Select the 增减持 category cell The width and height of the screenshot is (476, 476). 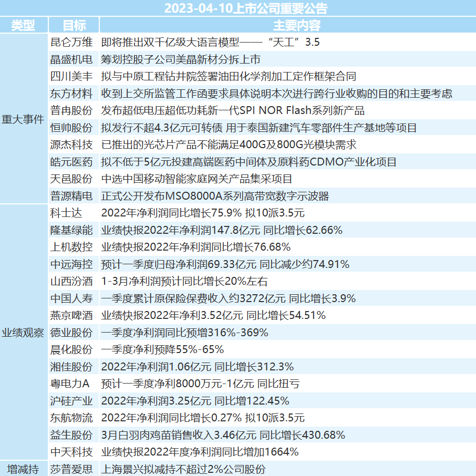point(23,469)
